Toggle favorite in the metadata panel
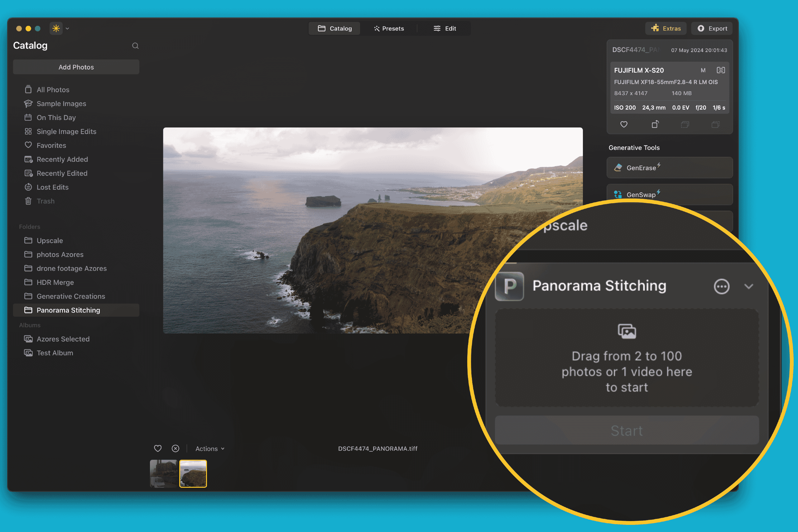This screenshot has height=532, width=798. pos(624,124)
